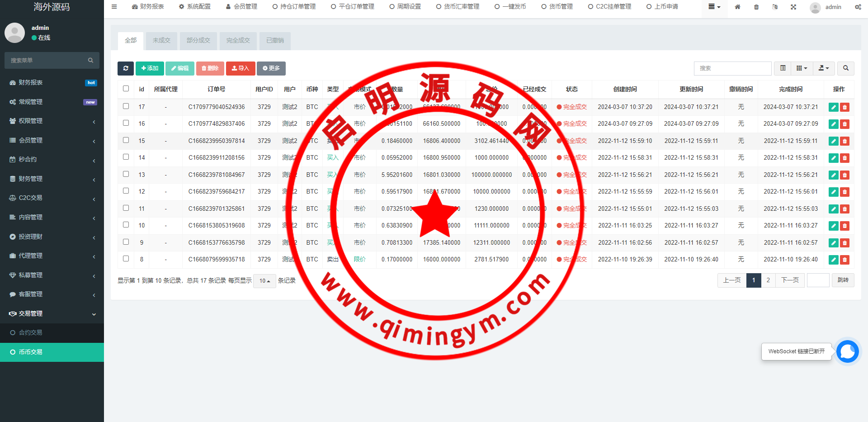Viewport: 868px width, 422px height.
Task: Click the refresh table icon button
Action: pyautogui.click(x=125, y=68)
